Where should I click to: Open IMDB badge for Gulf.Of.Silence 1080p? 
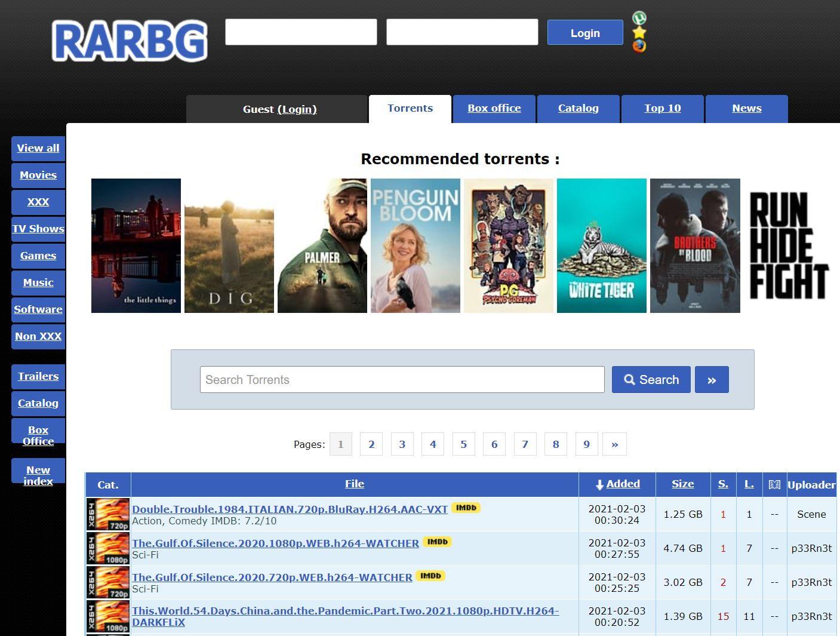coord(438,542)
